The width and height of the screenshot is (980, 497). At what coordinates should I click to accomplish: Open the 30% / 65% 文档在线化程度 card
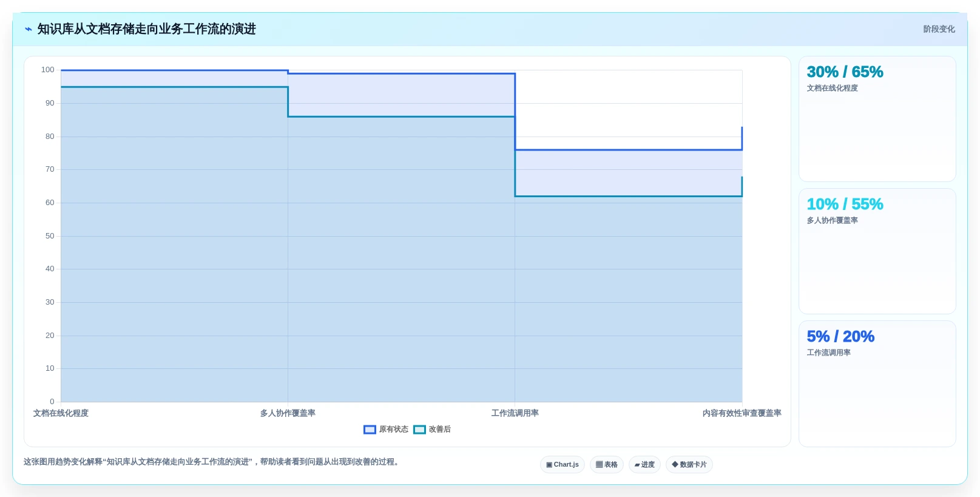(877, 119)
